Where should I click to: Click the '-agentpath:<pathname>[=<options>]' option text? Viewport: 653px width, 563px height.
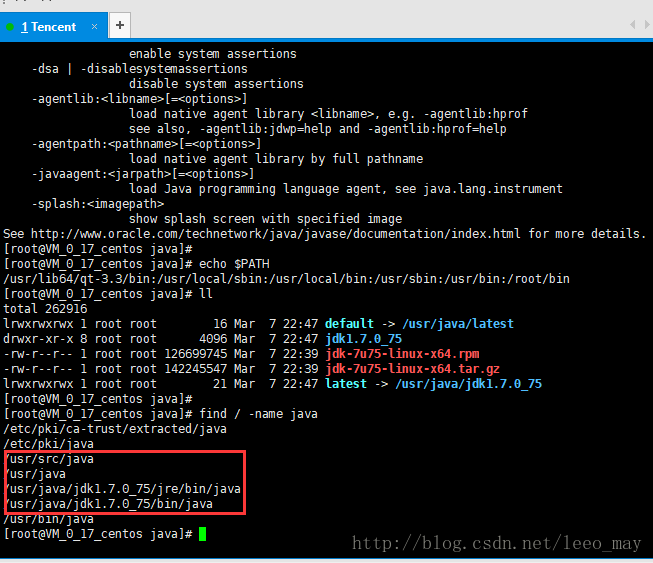click(x=147, y=144)
